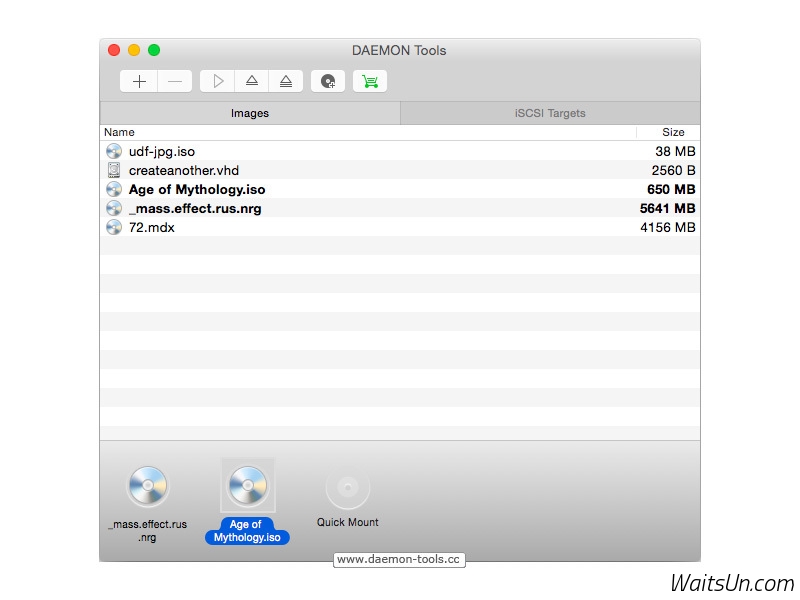Zoom the window with the green button
800x600 pixels.
click(154, 50)
